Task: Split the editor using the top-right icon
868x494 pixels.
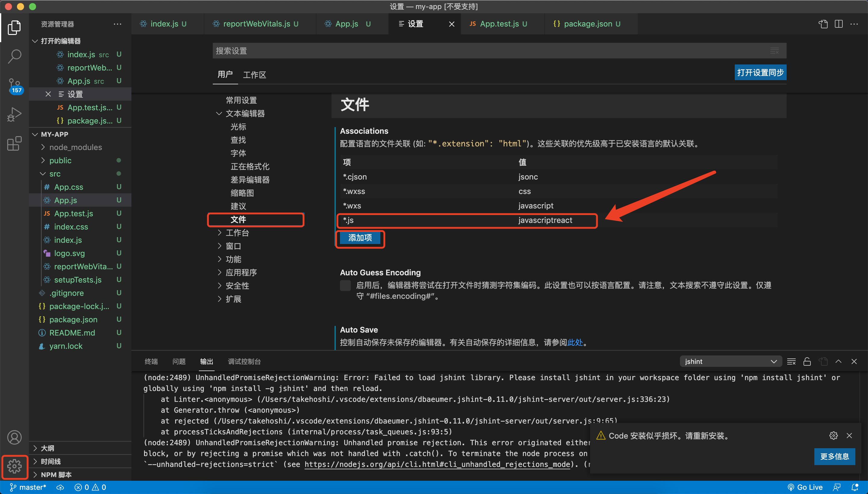Action: coord(838,24)
